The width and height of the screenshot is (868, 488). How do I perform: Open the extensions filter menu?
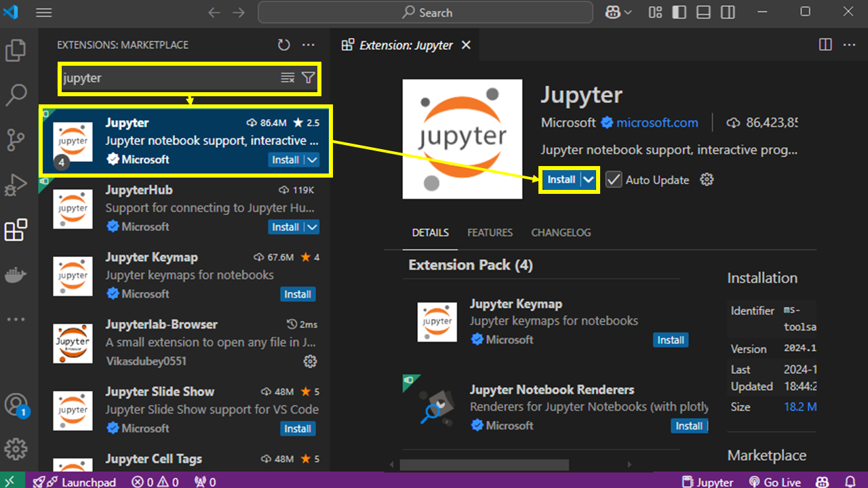(x=309, y=78)
